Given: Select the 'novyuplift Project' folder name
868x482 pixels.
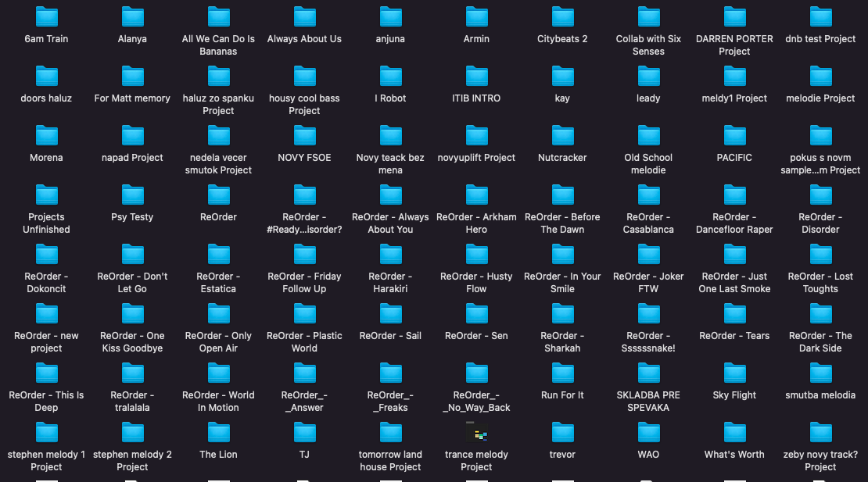Looking at the screenshot, I should (477, 158).
